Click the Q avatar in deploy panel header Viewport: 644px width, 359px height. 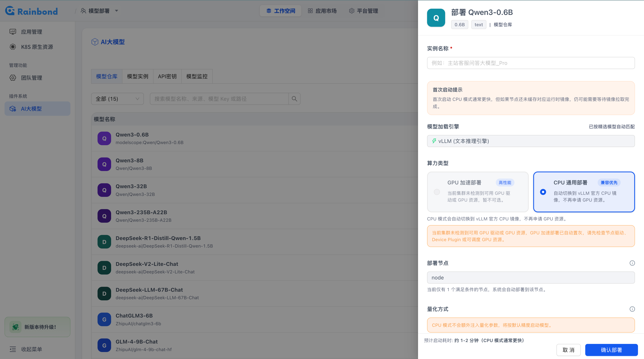436,18
